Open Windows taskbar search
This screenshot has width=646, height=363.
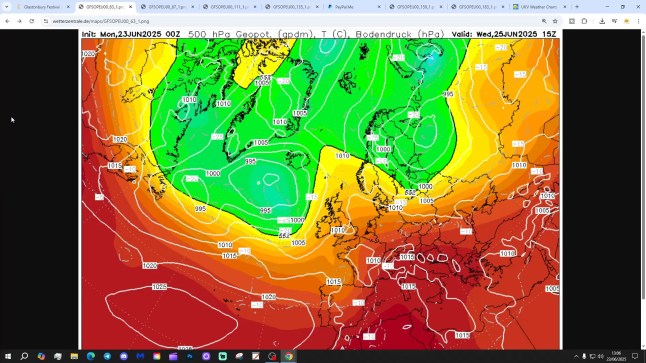24,356
